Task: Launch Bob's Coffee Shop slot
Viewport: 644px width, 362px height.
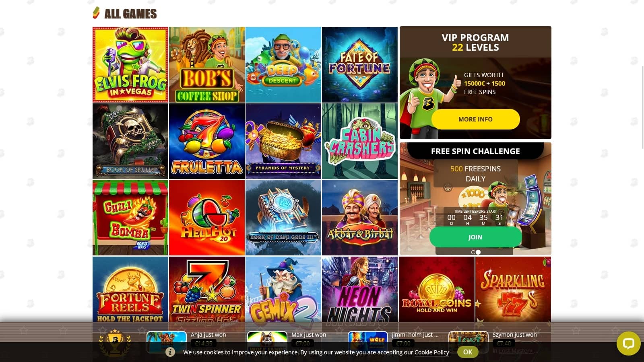Action: click(x=207, y=65)
